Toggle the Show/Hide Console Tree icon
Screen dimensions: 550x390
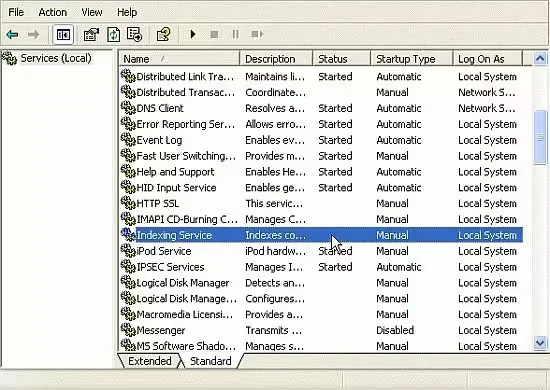point(63,35)
